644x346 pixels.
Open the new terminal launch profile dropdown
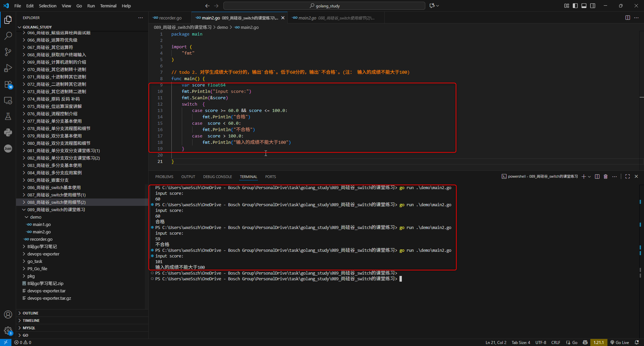pyautogui.click(x=589, y=177)
